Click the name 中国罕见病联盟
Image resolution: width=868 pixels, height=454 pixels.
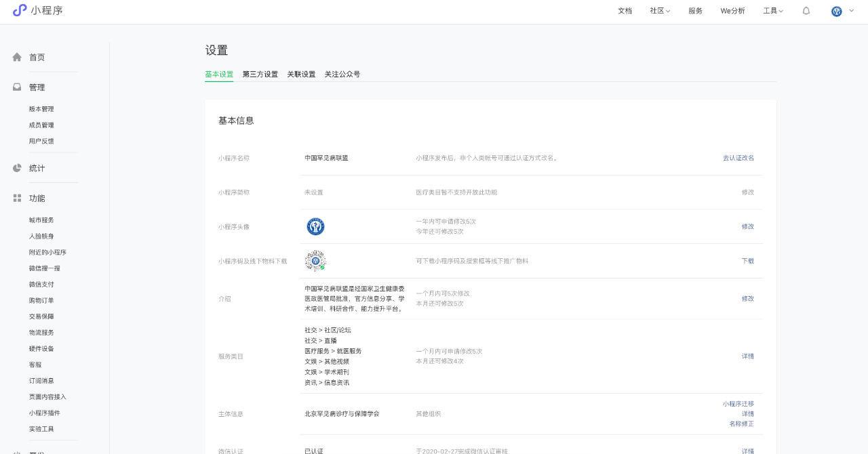pyautogui.click(x=326, y=158)
